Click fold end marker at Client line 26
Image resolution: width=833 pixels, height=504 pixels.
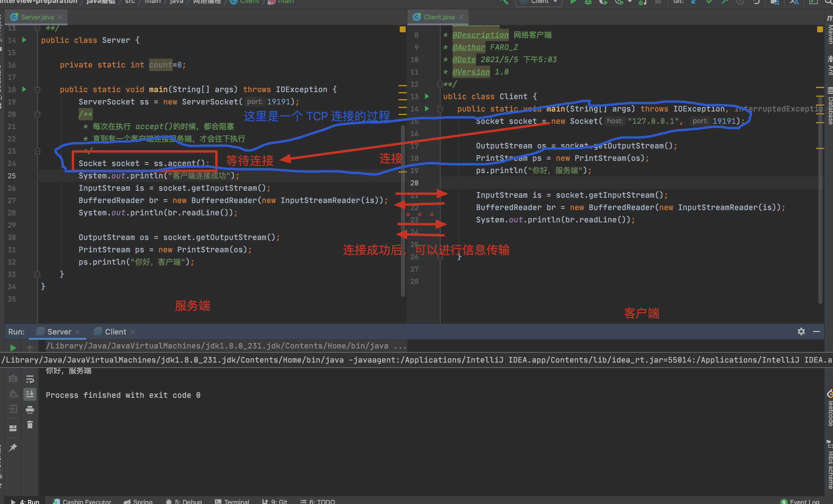point(440,257)
